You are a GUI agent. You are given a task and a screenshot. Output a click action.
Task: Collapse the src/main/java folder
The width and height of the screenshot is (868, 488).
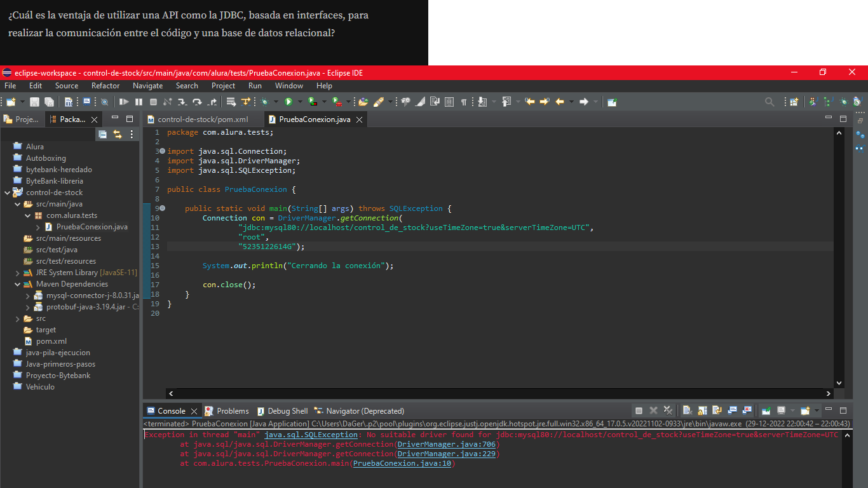(18, 204)
